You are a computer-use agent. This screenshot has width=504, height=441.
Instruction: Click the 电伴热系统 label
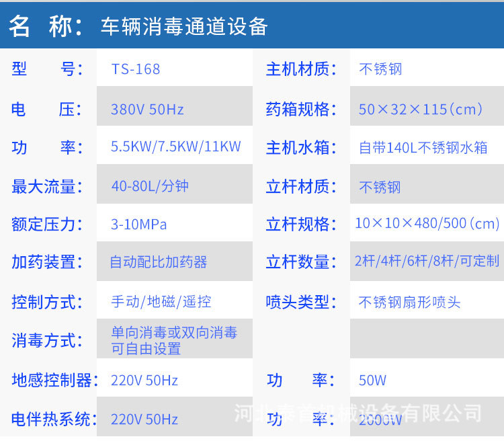(51, 419)
